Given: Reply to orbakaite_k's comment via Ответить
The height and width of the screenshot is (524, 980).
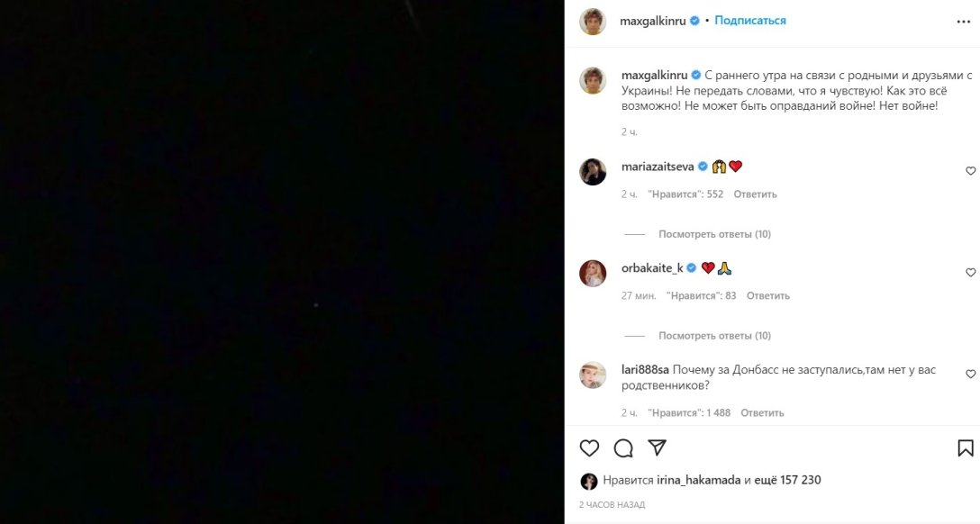Looking at the screenshot, I should point(768,295).
